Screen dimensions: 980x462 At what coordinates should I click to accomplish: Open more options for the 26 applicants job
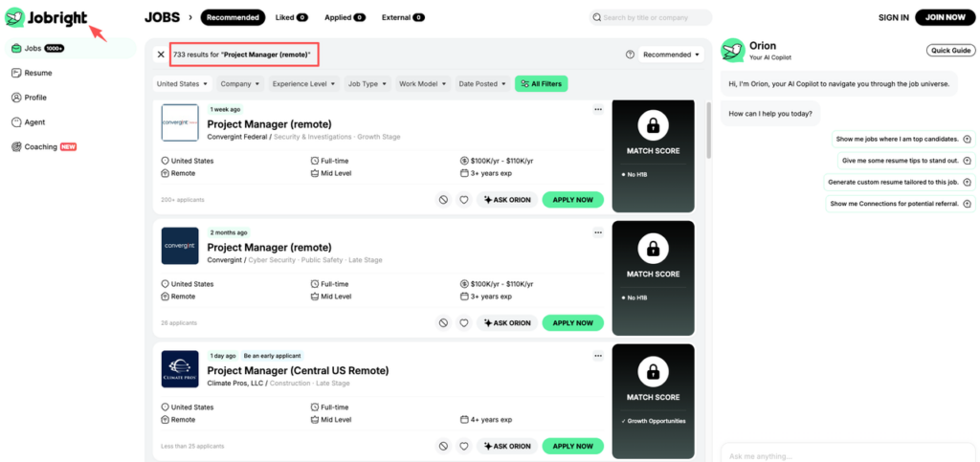pyautogui.click(x=598, y=232)
